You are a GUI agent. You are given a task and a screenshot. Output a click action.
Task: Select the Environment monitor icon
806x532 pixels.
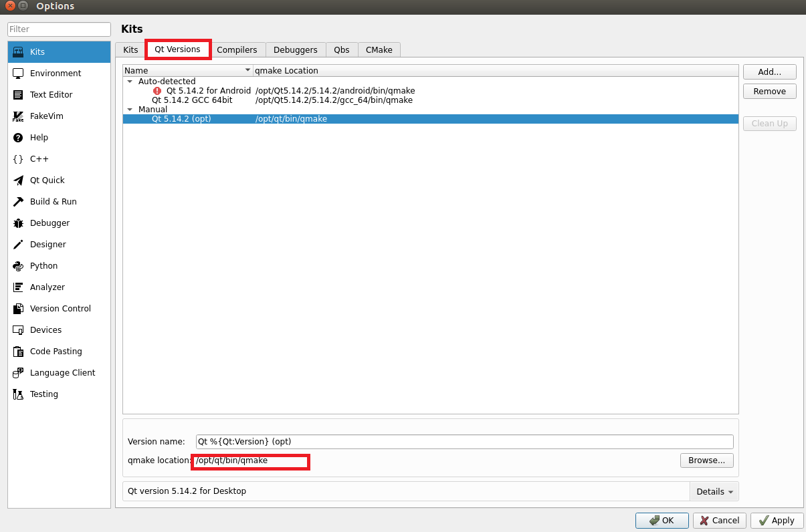[18, 73]
